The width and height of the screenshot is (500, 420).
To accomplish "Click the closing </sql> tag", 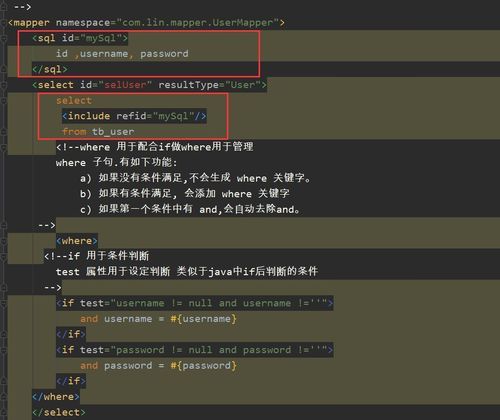I will [x=50, y=69].
